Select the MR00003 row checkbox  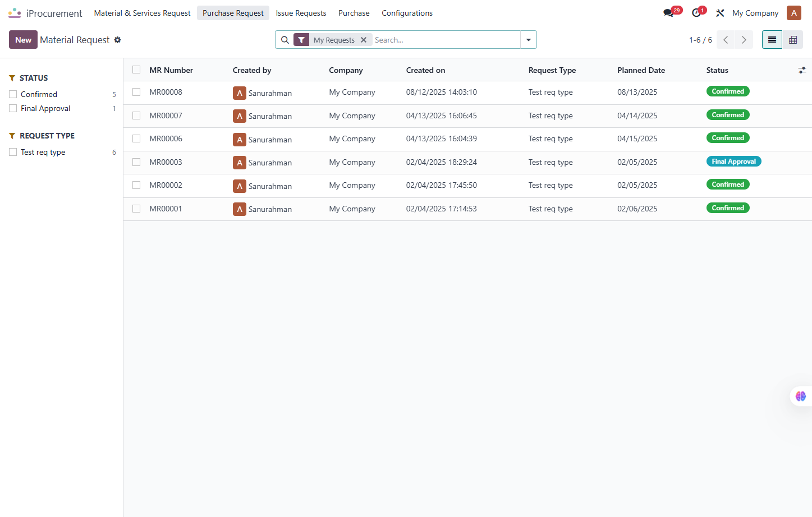pyautogui.click(x=136, y=162)
